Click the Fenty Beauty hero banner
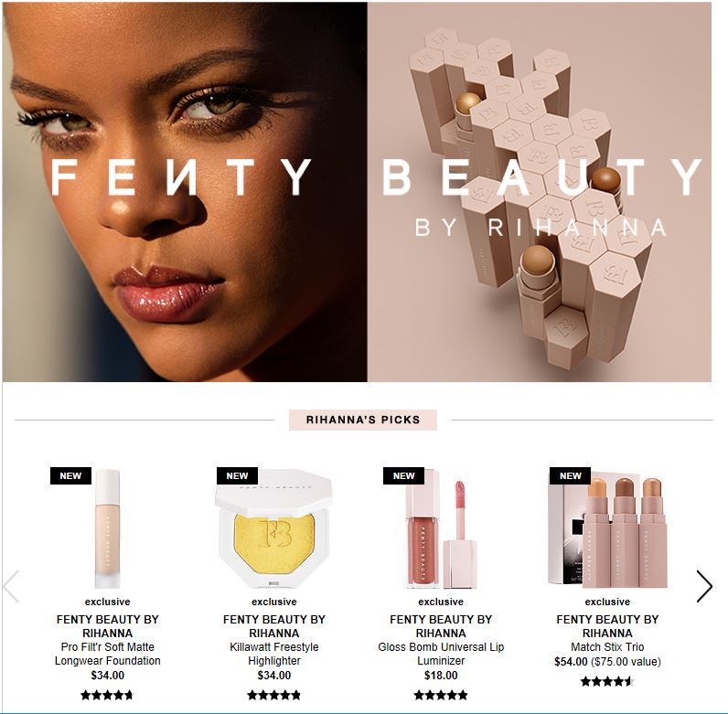The width and height of the screenshot is (728, 714). (357, 192)
